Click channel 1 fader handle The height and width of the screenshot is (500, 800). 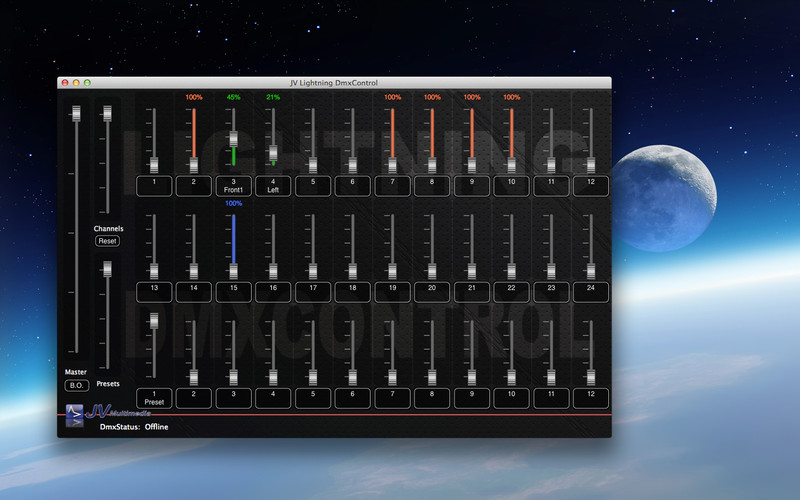154,165
